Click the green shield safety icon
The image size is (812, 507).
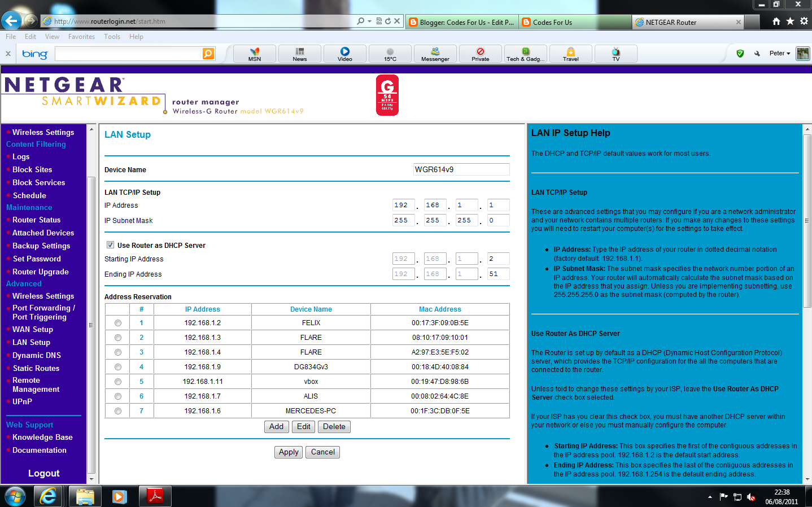point(740,54)
